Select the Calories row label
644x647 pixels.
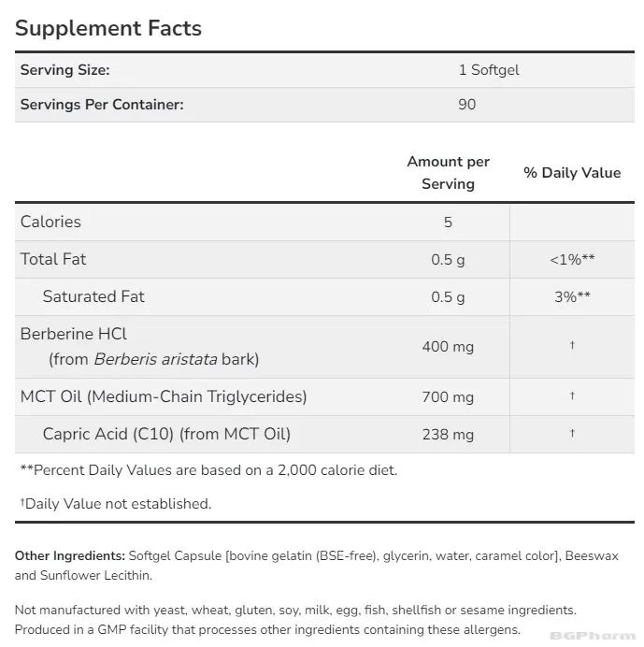[x=50, y=222]
